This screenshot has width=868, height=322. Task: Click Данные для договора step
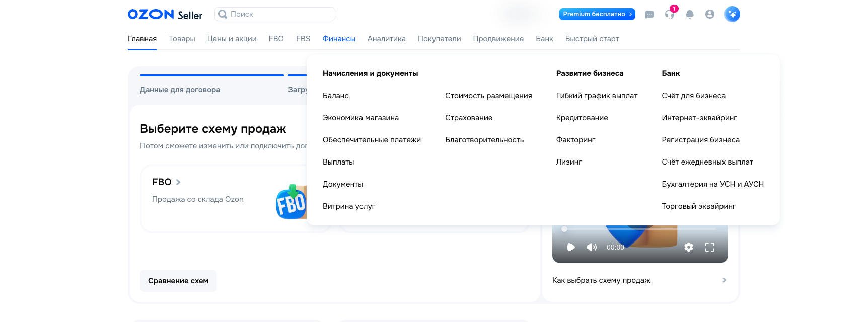(x=180, y=90)
